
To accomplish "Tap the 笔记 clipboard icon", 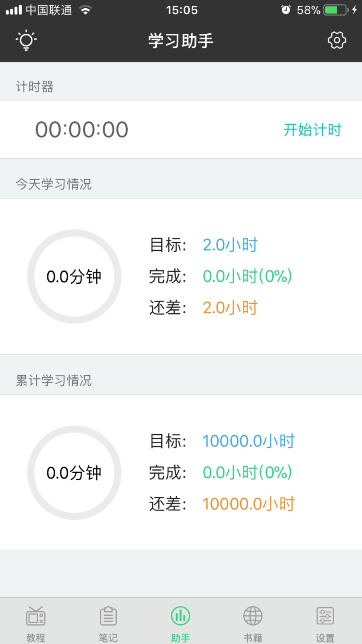I will coord(108,616).
